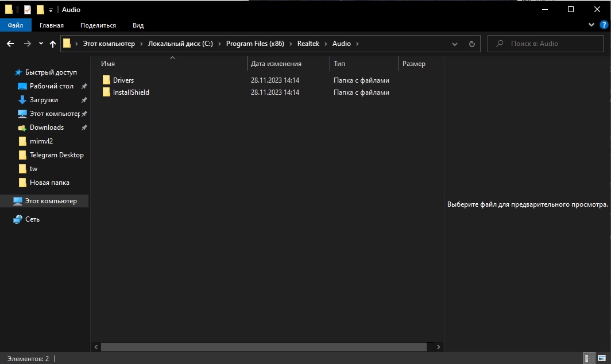
Task: Open Telegram Desktop folder in the sidebar
Action: tap(56, 155)
